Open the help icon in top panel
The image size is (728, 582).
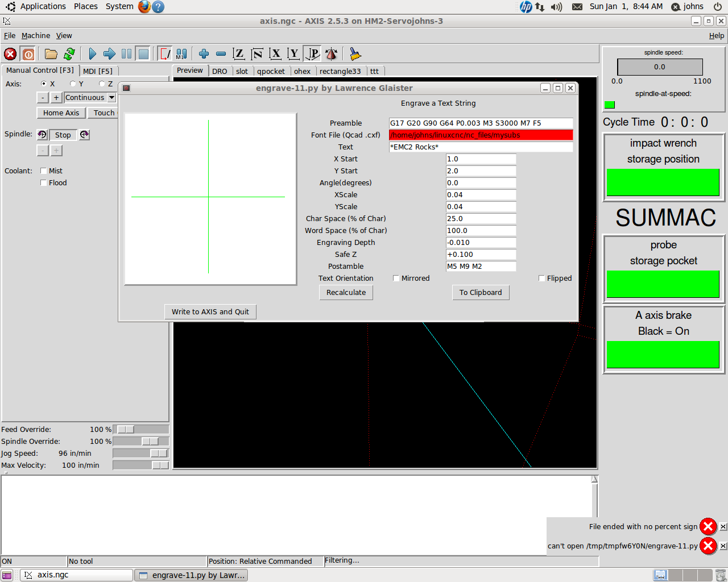tap(159, 7)
